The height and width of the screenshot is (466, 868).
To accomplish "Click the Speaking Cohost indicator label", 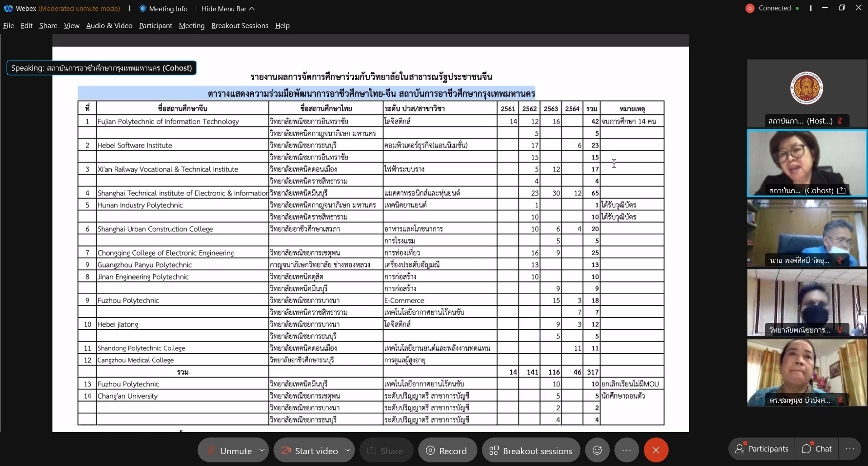I will point(101,68).
